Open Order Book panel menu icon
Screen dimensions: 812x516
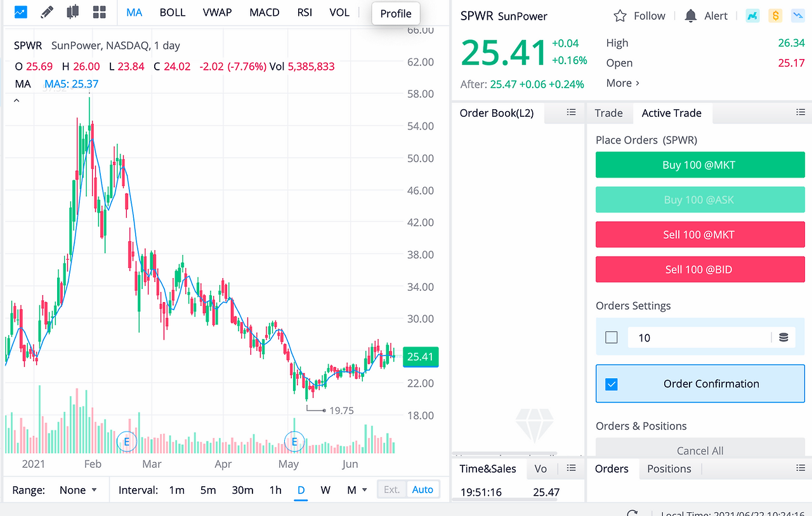pyautogui.click(x=571, y=112)
